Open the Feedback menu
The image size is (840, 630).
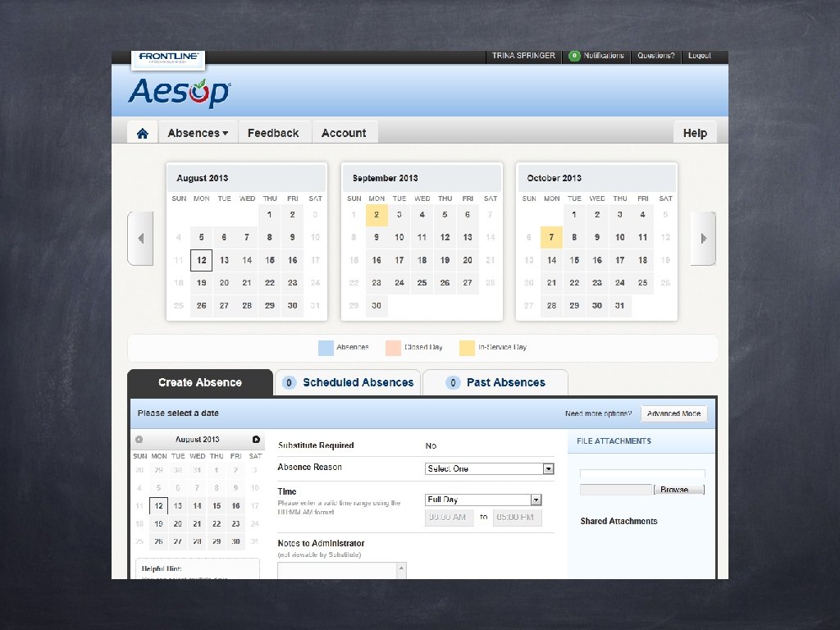(x=273, y=133)
